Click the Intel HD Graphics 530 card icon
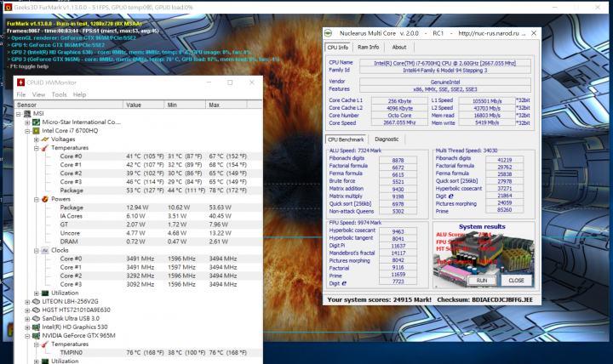This screenshot has height=364, width=613. coord(36,327)
